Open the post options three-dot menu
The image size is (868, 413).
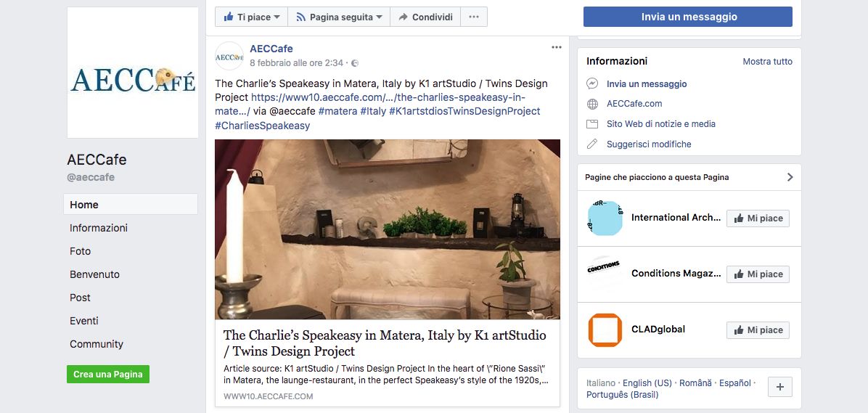pos(557,48)
